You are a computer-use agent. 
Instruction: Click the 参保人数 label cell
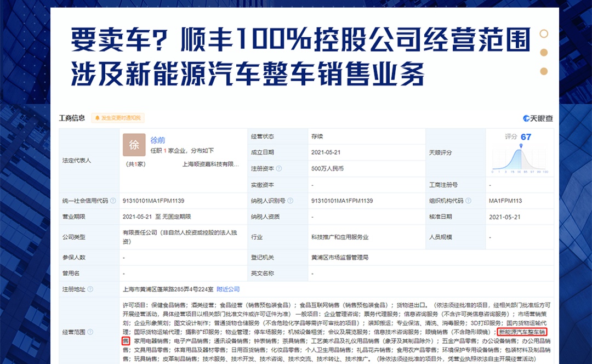tap(89, 258)
